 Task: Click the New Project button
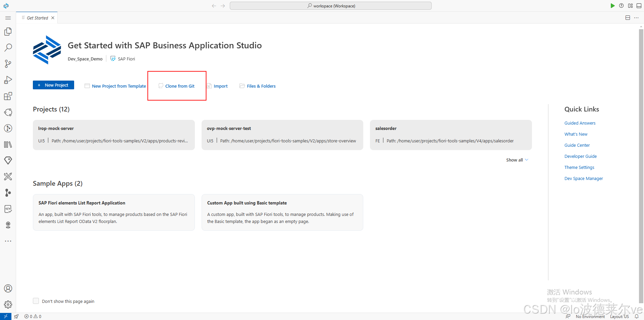53,85
